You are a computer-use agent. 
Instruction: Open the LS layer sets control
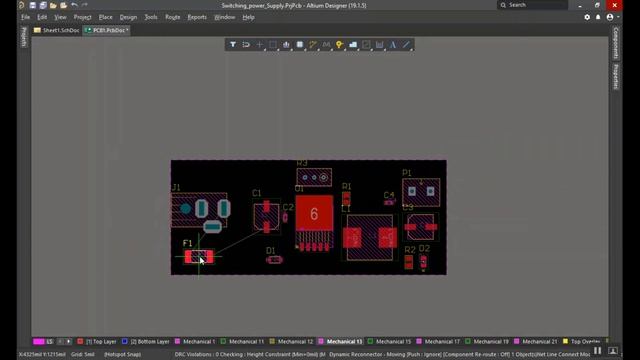click(x=49, y=342)
